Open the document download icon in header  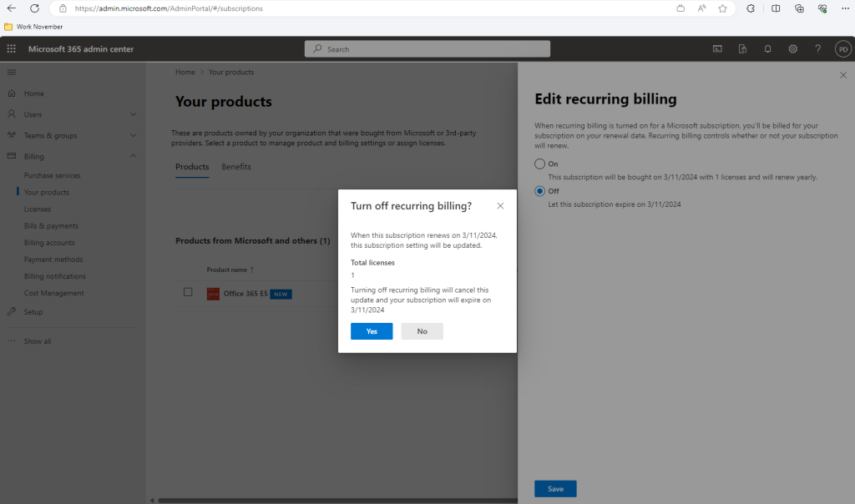(742, 49)
